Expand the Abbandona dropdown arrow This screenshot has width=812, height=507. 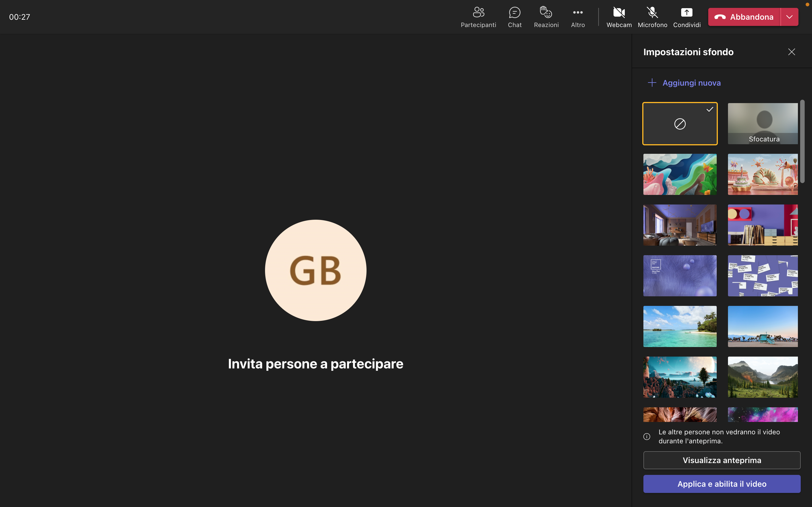(789, 17)
